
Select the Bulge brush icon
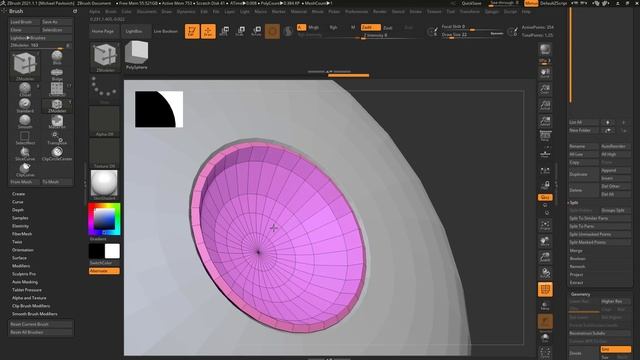pos(57,74)
